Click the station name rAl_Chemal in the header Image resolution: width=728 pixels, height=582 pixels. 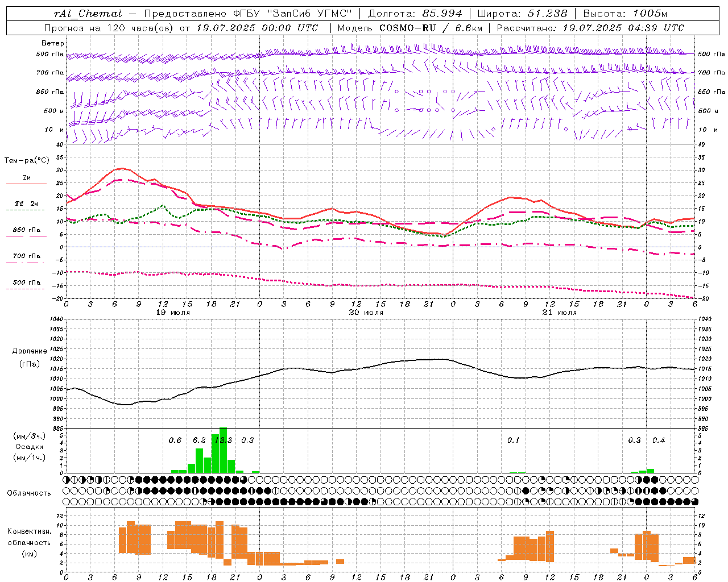88,14
